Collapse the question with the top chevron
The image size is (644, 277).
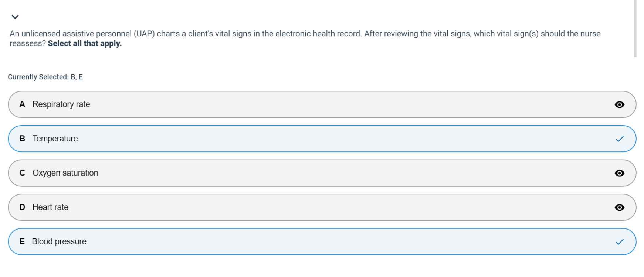coord(15,17)
